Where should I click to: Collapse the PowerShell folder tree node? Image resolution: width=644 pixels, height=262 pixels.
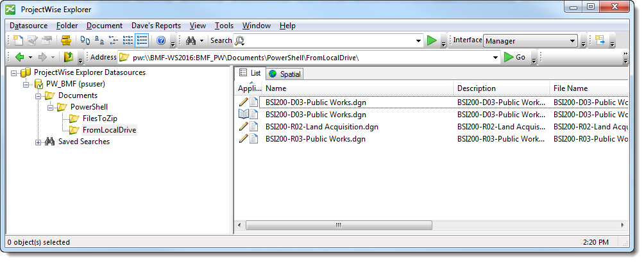point(50,107)
